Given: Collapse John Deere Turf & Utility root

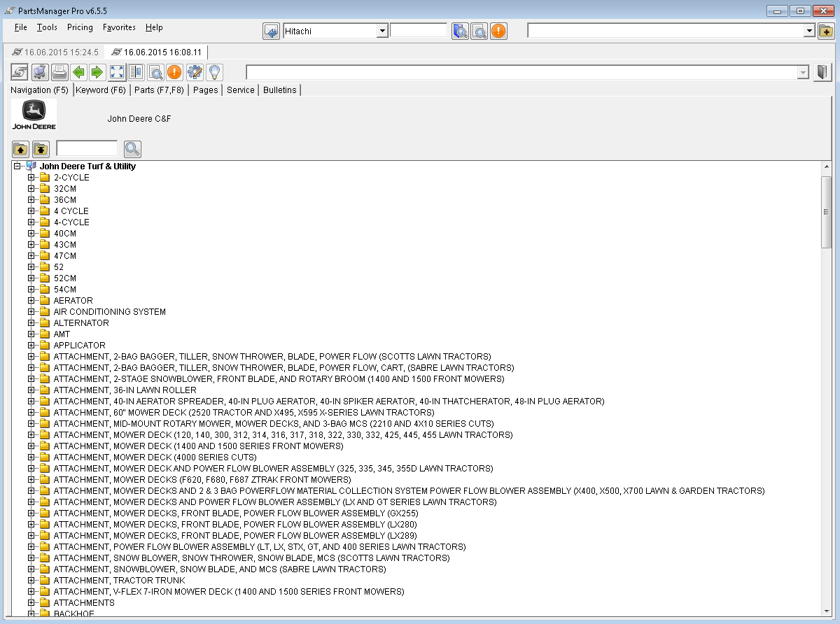Looking at the screenshot, I should [x=17, y=166].
